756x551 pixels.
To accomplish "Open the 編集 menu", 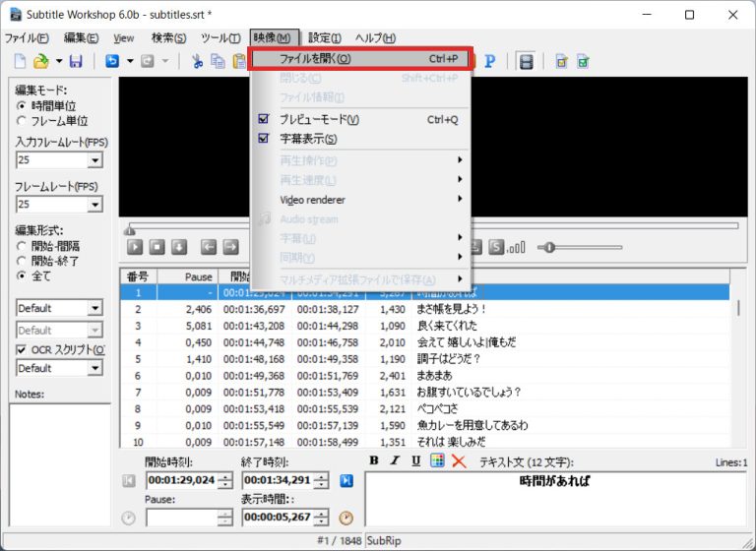I will [81, 38].
